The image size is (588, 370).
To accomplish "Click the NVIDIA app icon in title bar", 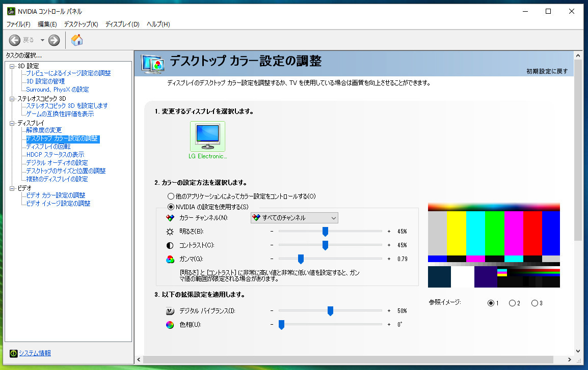I will tap(11, 11).
